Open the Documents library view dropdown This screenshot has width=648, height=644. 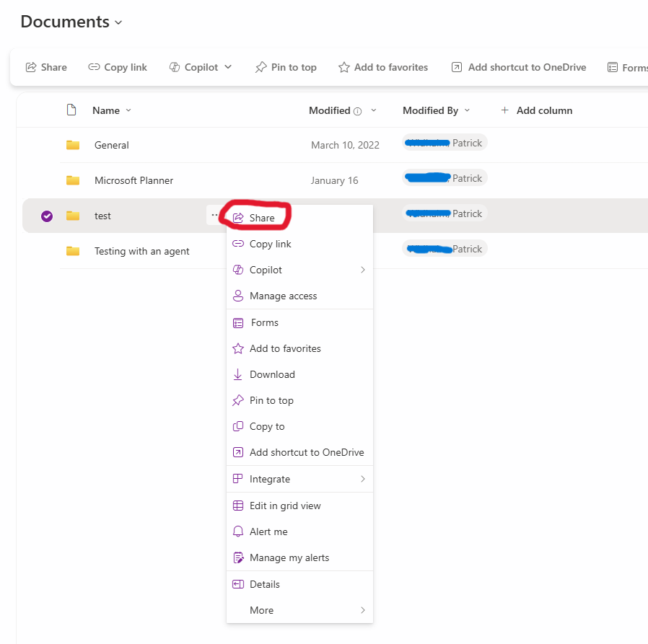(118, 22)
